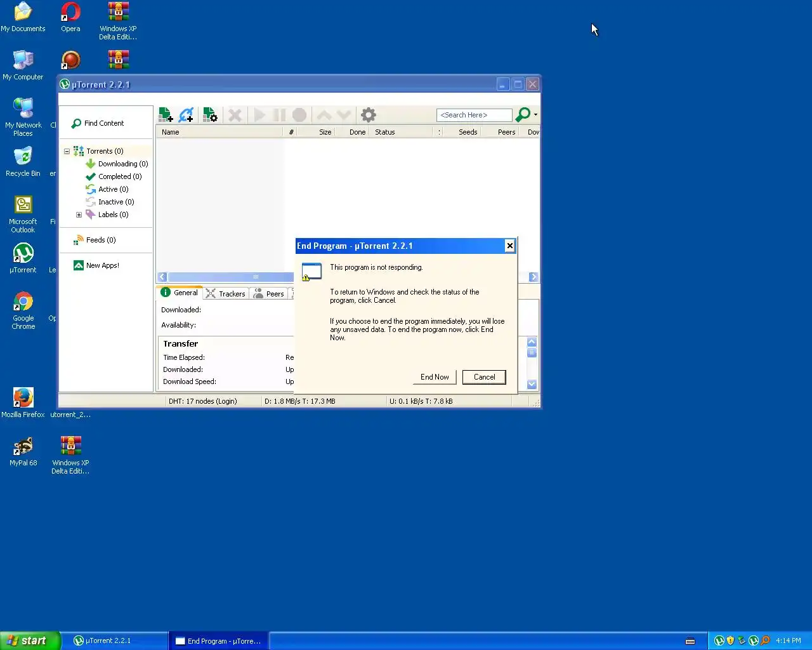The height and width of the screenshot is (650, 812).
Task: Click the security shield tray icon
Action: 730,640
